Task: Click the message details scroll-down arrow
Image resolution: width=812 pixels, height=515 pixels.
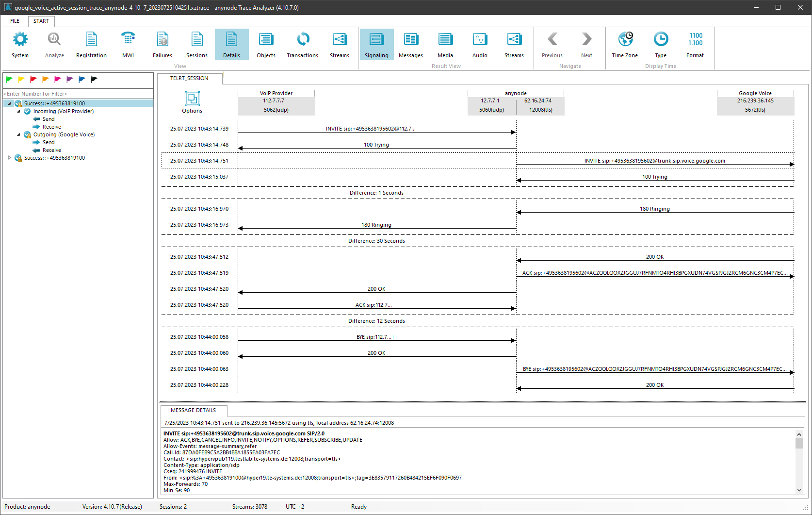Action: coord(799,490)
